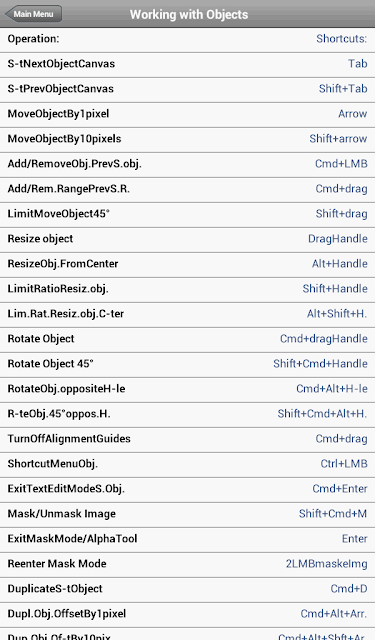Select the S-tNextObjectCanvas row
The width and height of the screenshot is (375, 640).
(x=187, y=64)
